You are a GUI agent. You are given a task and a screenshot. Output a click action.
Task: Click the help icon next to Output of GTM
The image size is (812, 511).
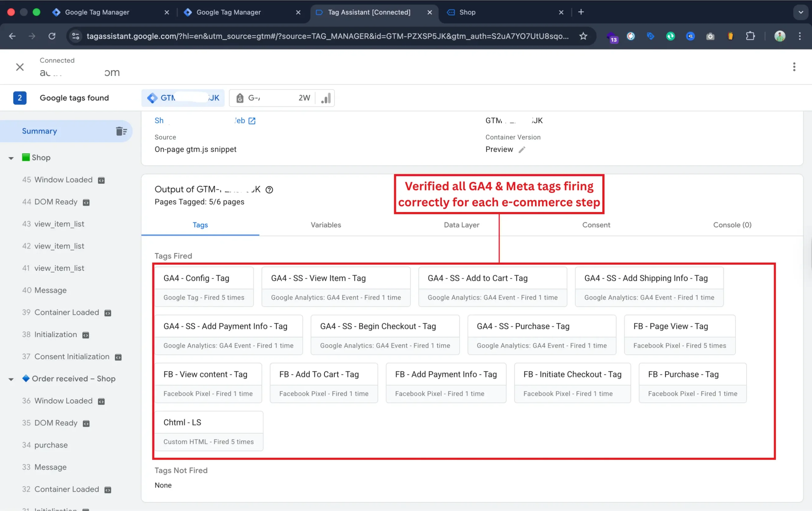click(269, 190)
